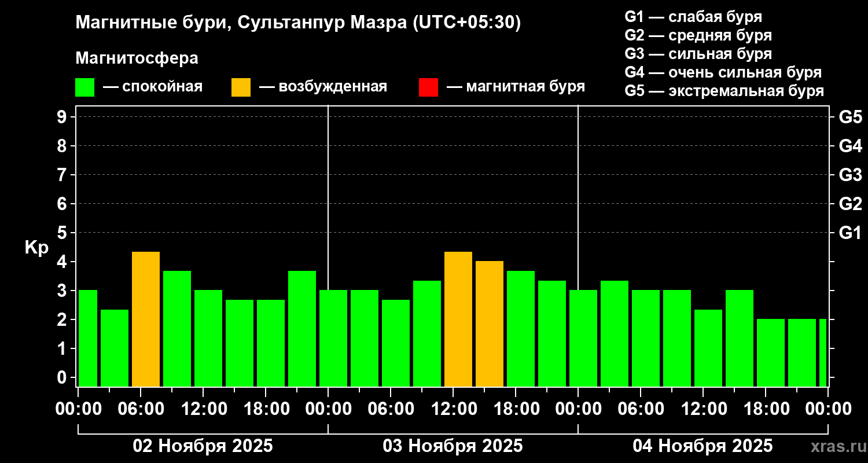Screen dimensions: 868x463
Task: Click the green bar crossing midnight into 04 Ноября
Action: click(583, 338)
